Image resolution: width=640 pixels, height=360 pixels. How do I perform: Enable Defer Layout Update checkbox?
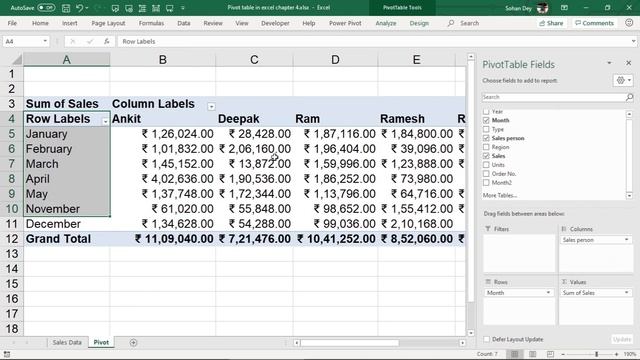487,339
